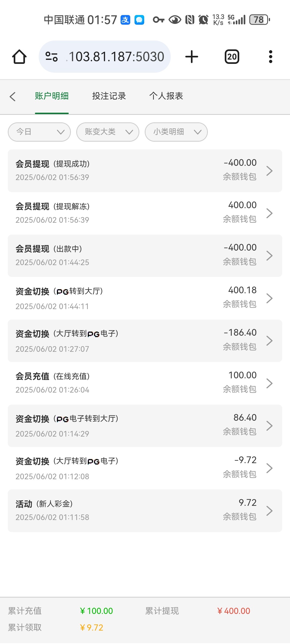Tap the battery indicator in status bar
The height and width of the screenshot is (644, 290).
[259, 20]
